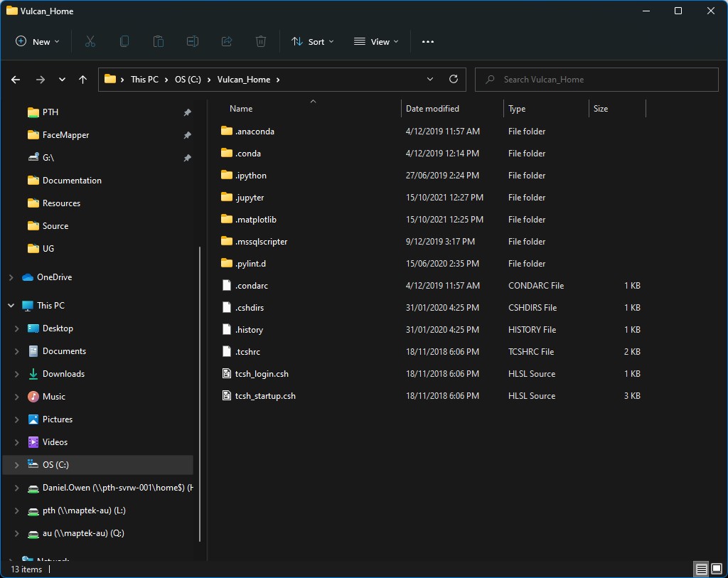The width and height of the screenshot is (728, 578).
Task: Sort files by Date modified column header
Action: 432,109
